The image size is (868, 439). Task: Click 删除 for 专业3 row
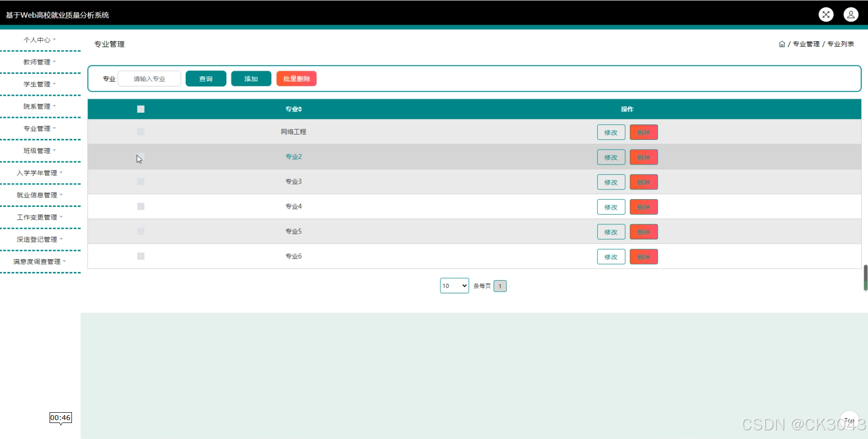(643, 182)
